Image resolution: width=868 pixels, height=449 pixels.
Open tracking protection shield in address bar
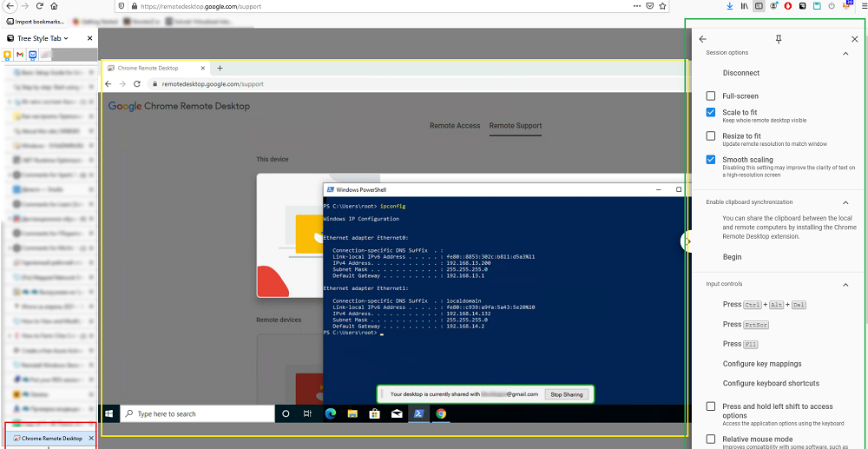pyautogui.click(x=122, y=7)
